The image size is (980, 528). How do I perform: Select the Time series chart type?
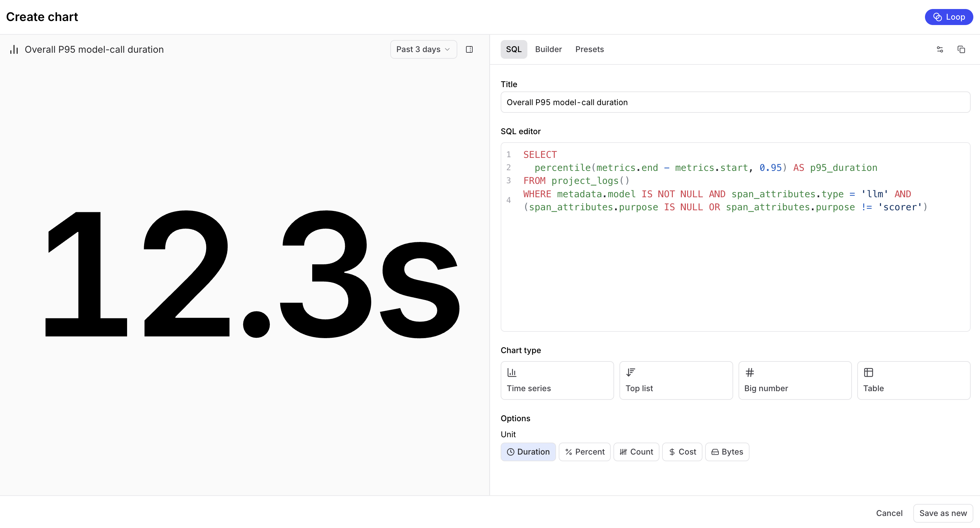coord(557,380)
